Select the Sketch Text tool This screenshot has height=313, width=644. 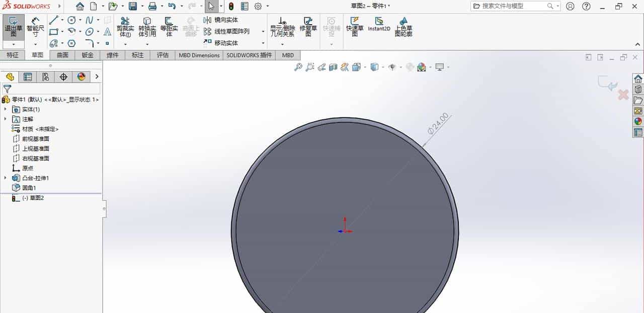click(106, 32)
